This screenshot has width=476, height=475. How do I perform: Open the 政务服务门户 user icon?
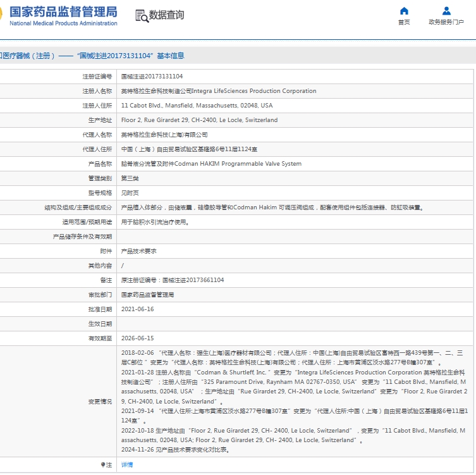click(x=446, y=11)
